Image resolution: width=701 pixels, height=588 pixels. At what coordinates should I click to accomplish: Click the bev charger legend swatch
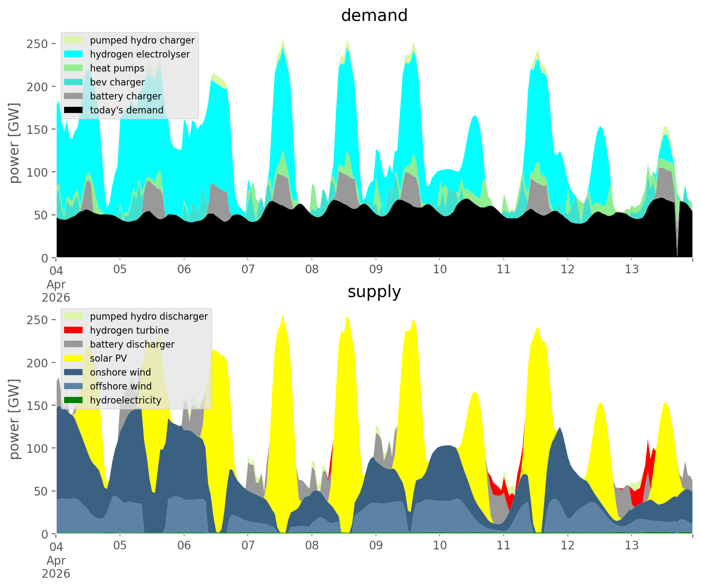coord(74,82)
